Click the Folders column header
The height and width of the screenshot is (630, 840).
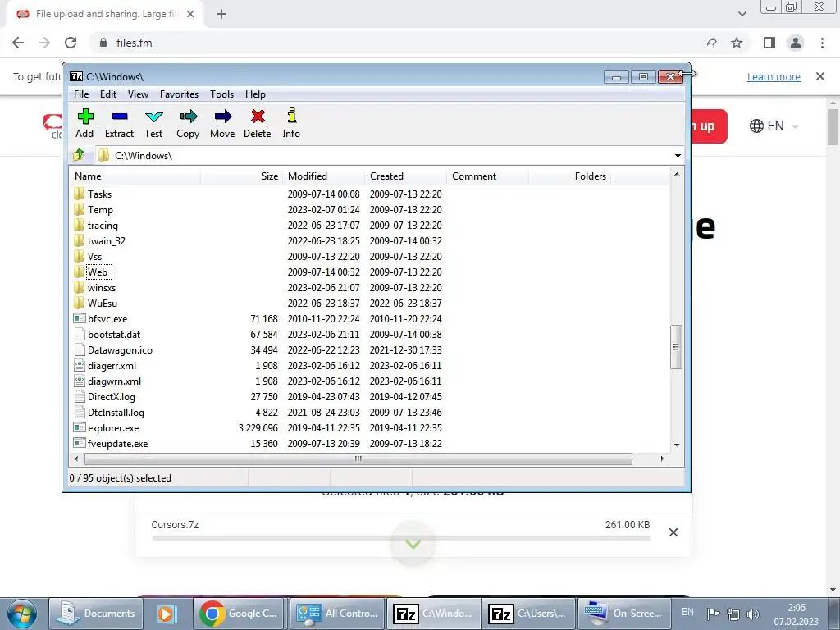click(x=569, y=176)
